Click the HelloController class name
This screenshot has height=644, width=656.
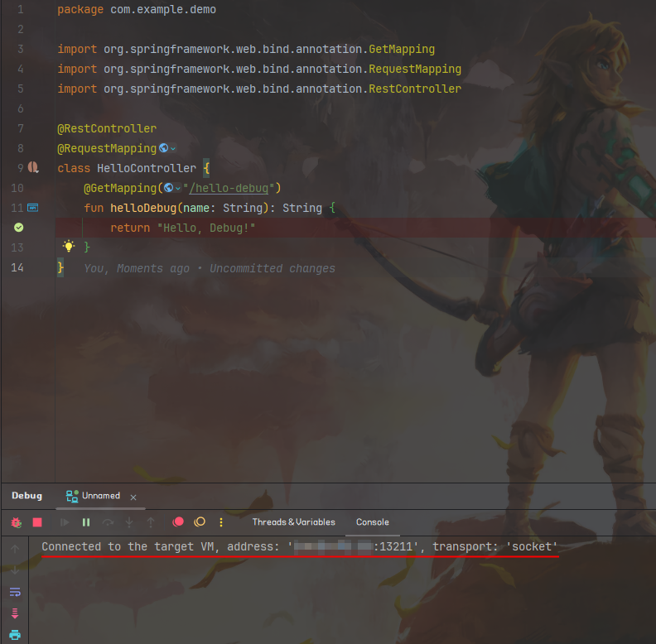pyautogui.click(x=147, y=168)
